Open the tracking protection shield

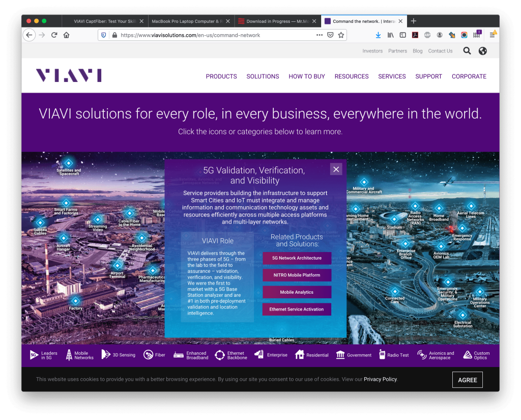tap(104, 35)
